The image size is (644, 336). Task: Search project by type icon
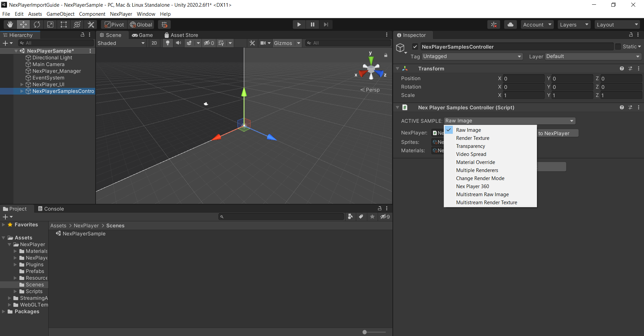coord(350,217)
